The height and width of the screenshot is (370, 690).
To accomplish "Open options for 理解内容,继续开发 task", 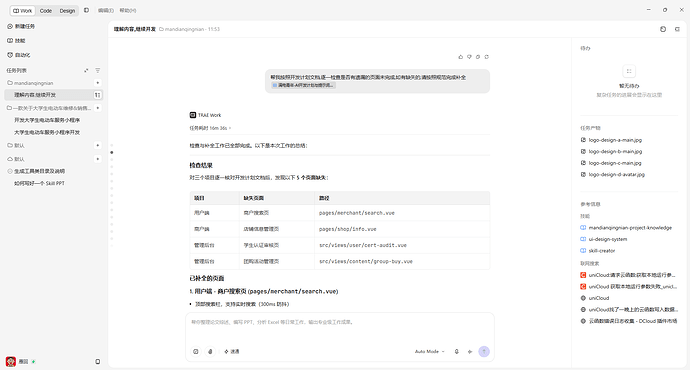I will (x=97, y=95).
